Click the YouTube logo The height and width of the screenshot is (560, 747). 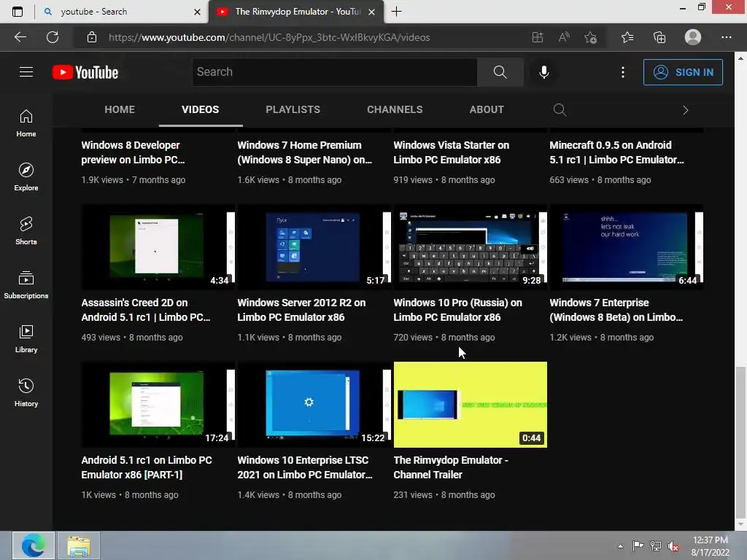(x=85, y=72)
